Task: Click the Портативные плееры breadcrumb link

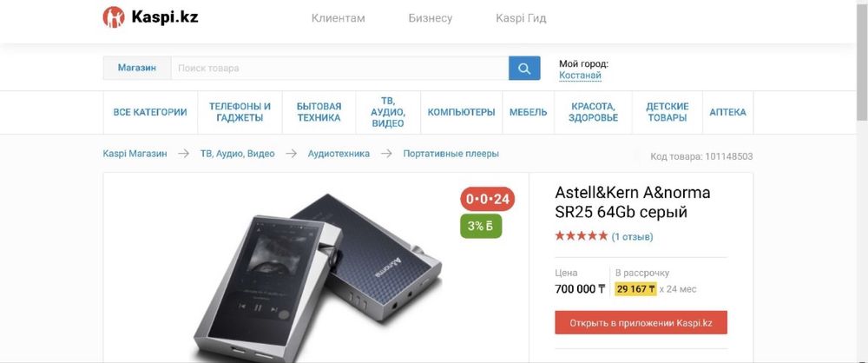Action: coord(450,154)
